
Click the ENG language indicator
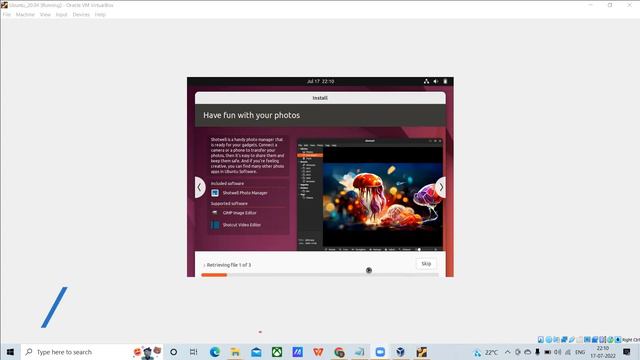(580, 352)
